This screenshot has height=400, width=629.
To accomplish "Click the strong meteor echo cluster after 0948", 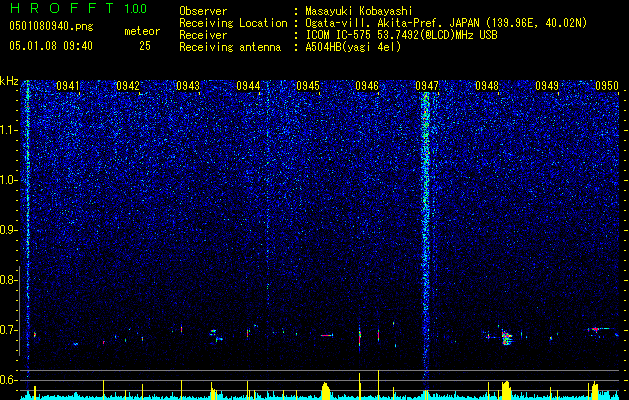I will 507,337.
